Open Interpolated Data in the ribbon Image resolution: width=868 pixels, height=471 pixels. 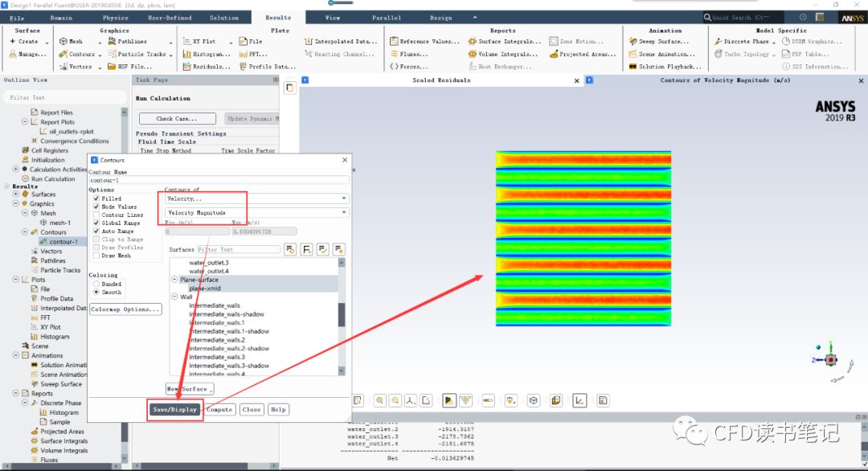tap(341, 42)
